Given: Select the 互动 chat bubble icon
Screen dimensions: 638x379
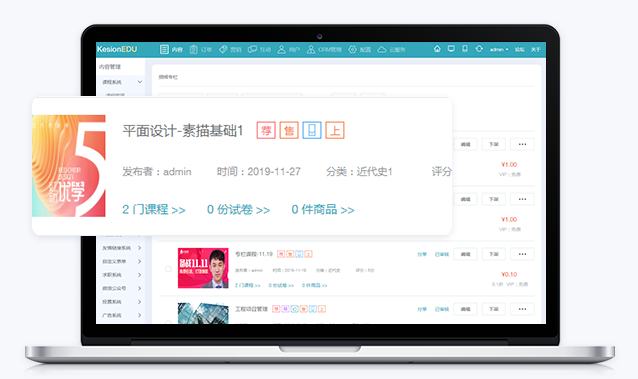Looking at the screenshot, I should 252,49.
